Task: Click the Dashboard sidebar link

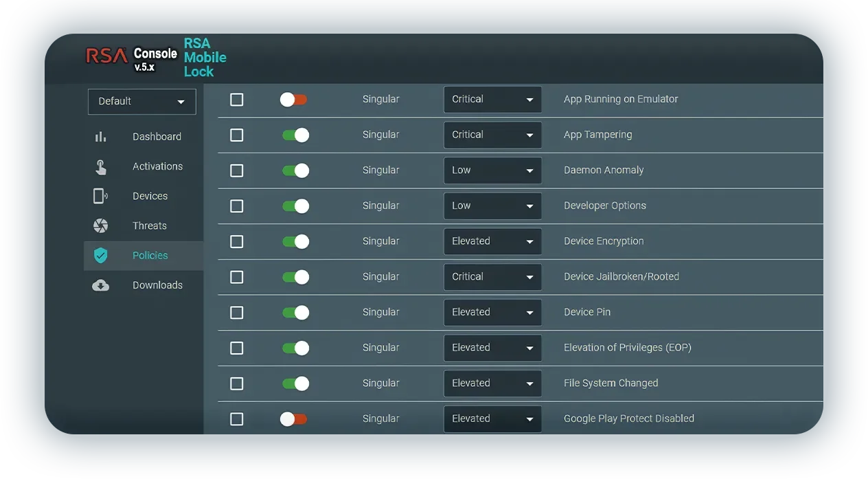Action: click(157, 136)
